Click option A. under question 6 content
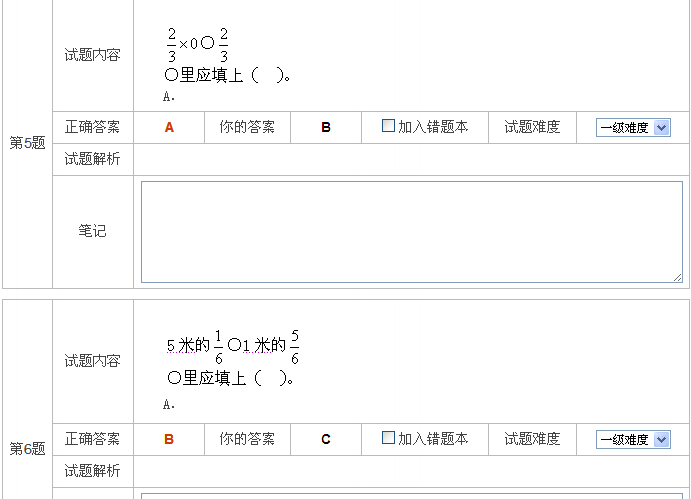Screen dimensions: 691x499 click(x=169, y=404)
